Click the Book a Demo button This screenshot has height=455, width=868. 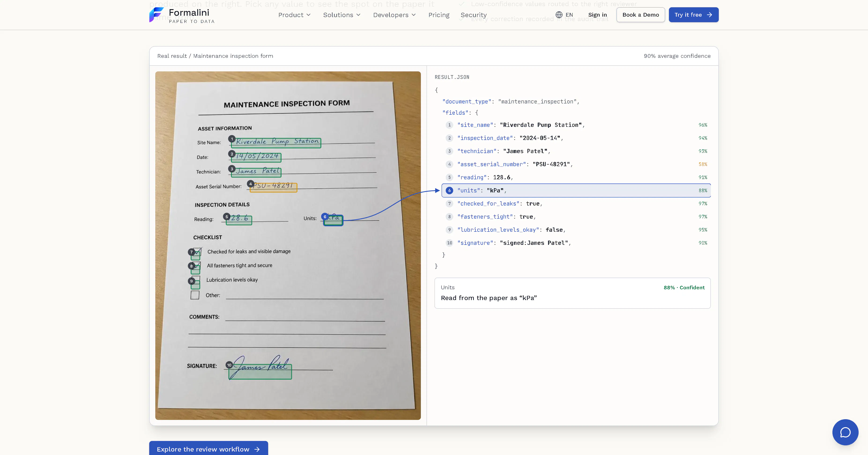(x=641, y=15)
